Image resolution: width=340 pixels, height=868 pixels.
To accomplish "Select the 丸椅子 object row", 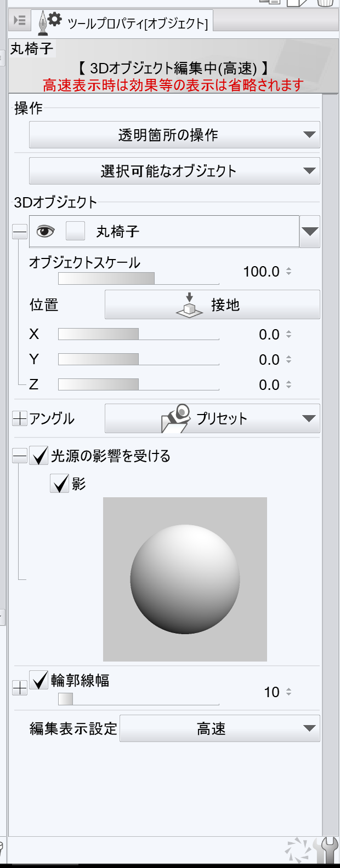I will click(x=164, y=231).
